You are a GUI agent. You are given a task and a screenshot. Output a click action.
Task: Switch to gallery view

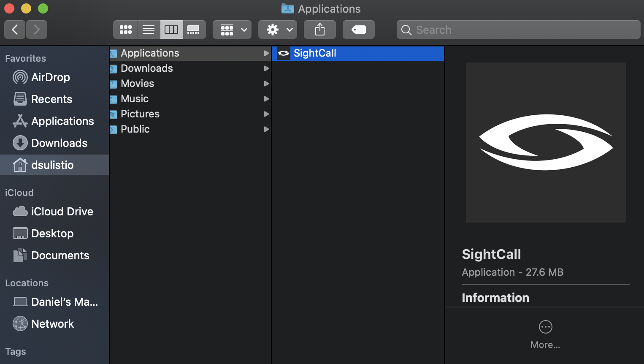coord(194,30)
